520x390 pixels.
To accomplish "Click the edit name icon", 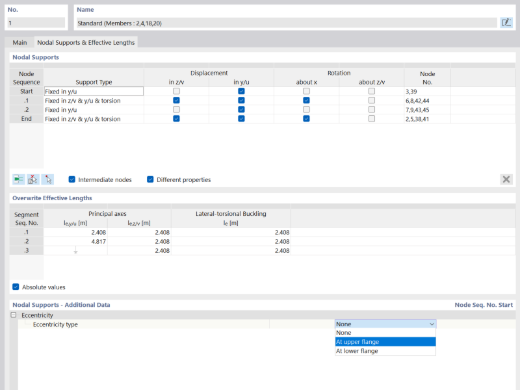I will coord(506,23).
